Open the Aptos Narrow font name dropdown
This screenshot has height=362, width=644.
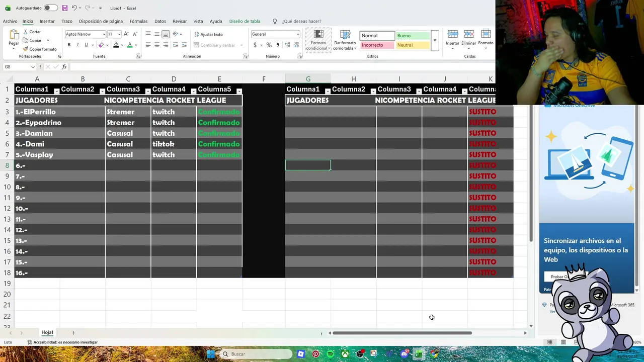point(104,34)
